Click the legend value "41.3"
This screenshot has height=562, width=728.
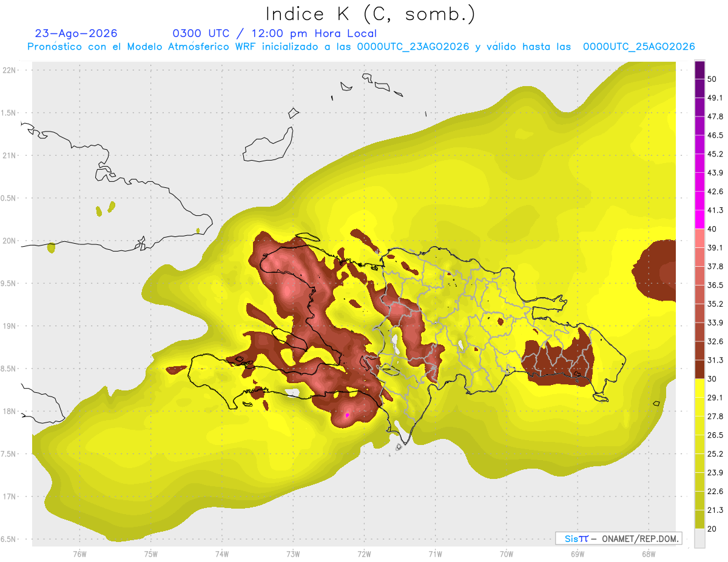[716, 210]
